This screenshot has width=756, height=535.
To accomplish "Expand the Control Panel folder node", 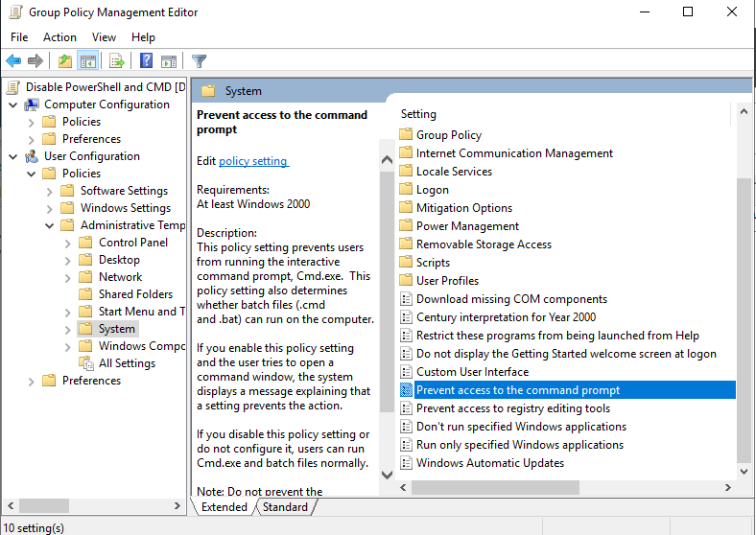I will tap(67, 243).
